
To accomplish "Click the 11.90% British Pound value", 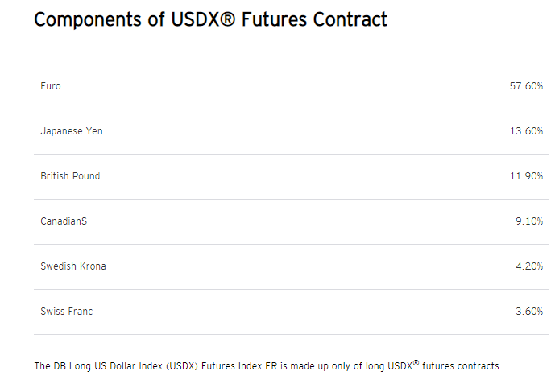I will [526, 176].
